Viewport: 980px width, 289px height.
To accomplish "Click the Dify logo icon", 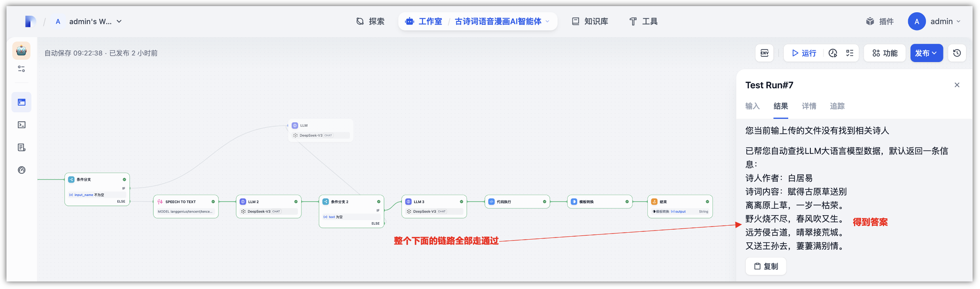I will pyautogui.click(x=31, y=21).
